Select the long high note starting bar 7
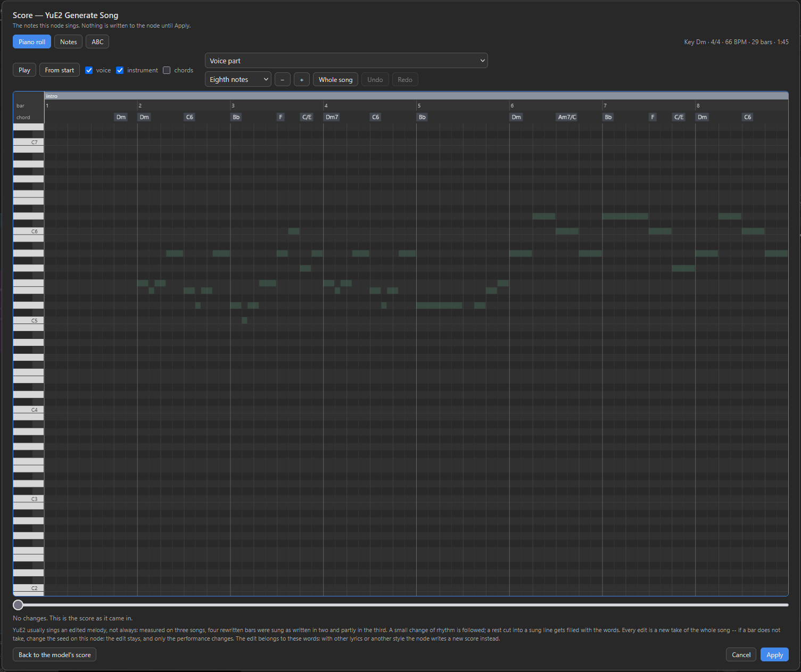Image resolution: width=801 pixels, height=672 pixels. pyautogui.click(x=625, y=216)
